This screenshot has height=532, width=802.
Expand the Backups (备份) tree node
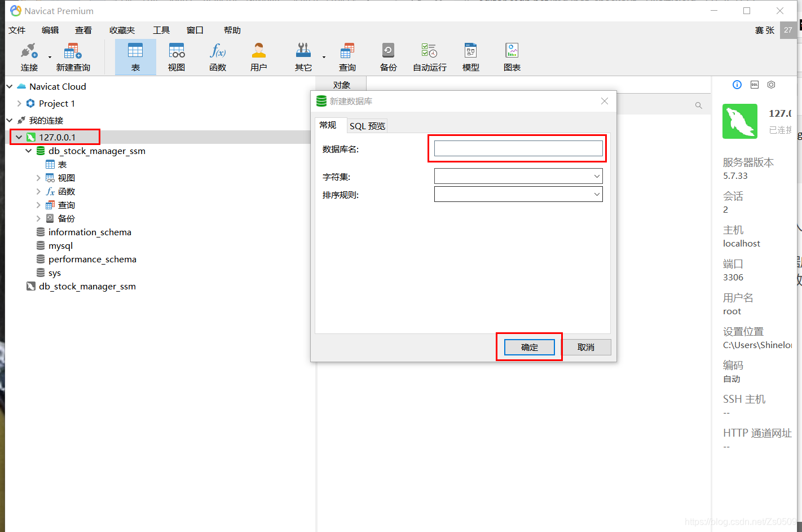tap(38, 218)
